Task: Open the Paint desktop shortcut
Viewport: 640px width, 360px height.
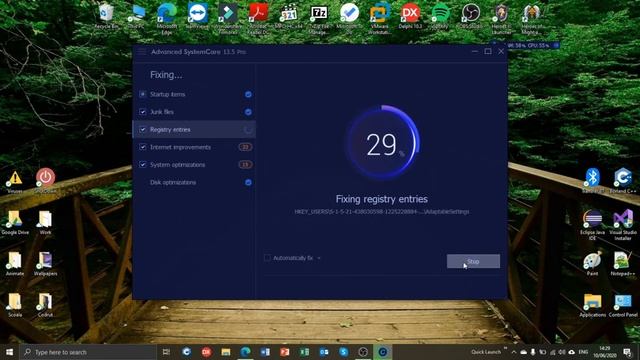Action: 593,264
